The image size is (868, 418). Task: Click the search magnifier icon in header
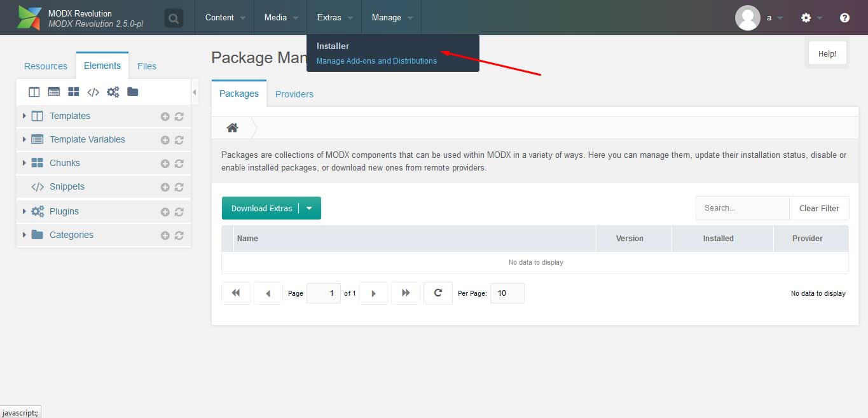coord(174,18)
